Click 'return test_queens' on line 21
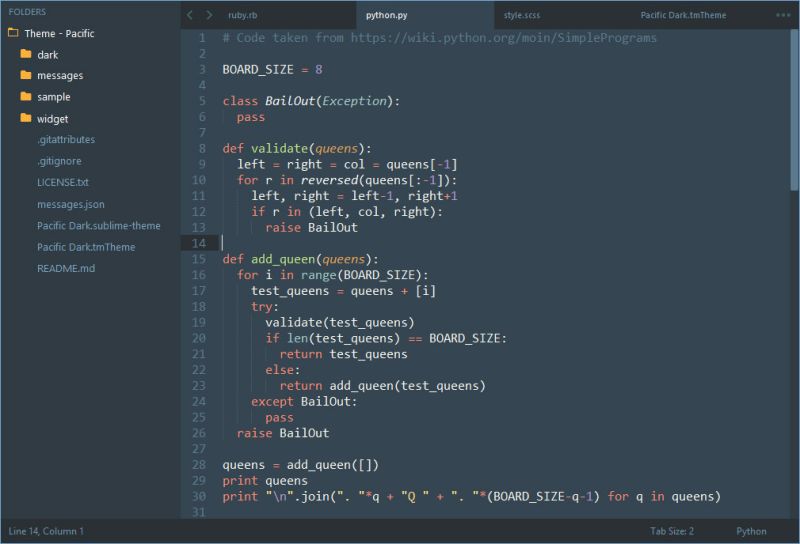Screen dimensions: 800x544 tap(343, 354)
